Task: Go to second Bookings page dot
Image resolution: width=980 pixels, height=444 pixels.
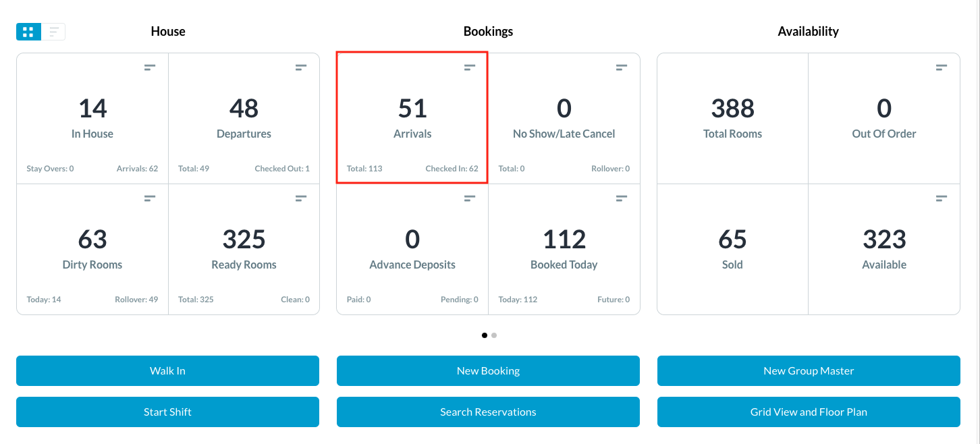Action: [494, 335]
